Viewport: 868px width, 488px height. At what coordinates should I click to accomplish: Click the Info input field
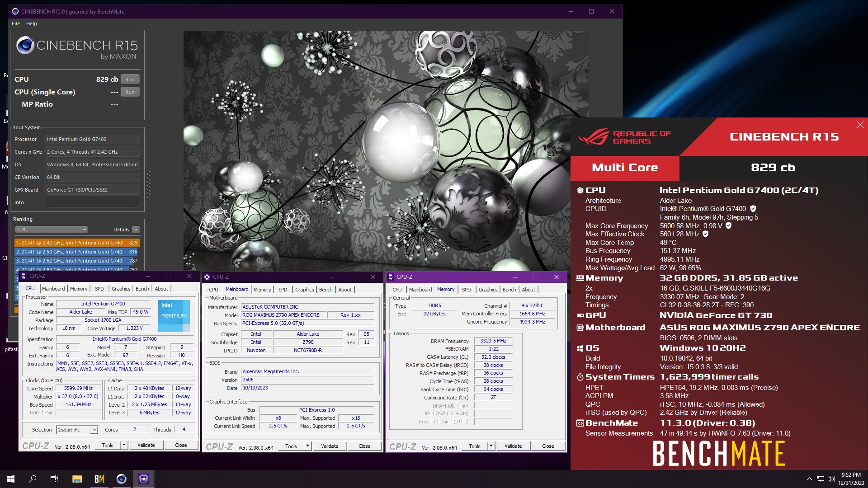[x=92, y=202]
